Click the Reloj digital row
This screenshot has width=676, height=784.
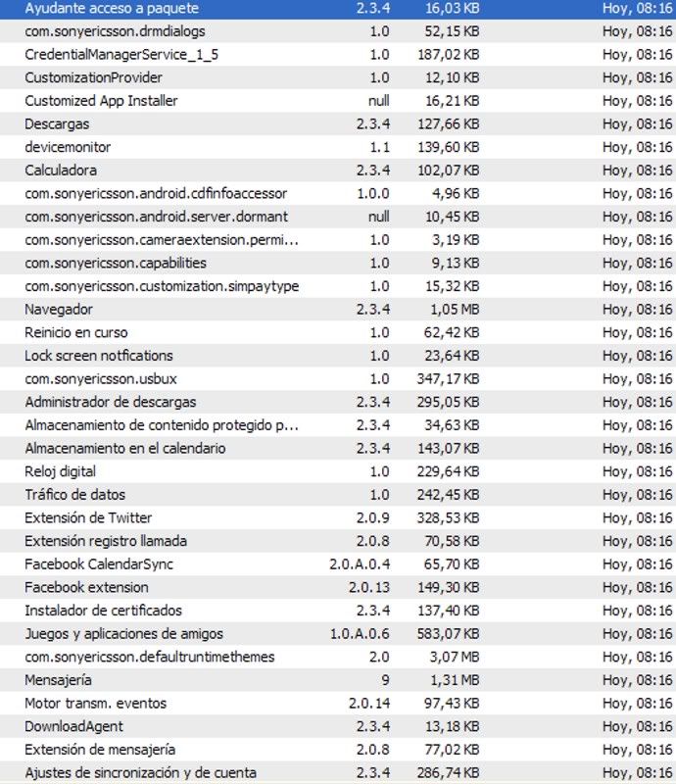(338, 471)
